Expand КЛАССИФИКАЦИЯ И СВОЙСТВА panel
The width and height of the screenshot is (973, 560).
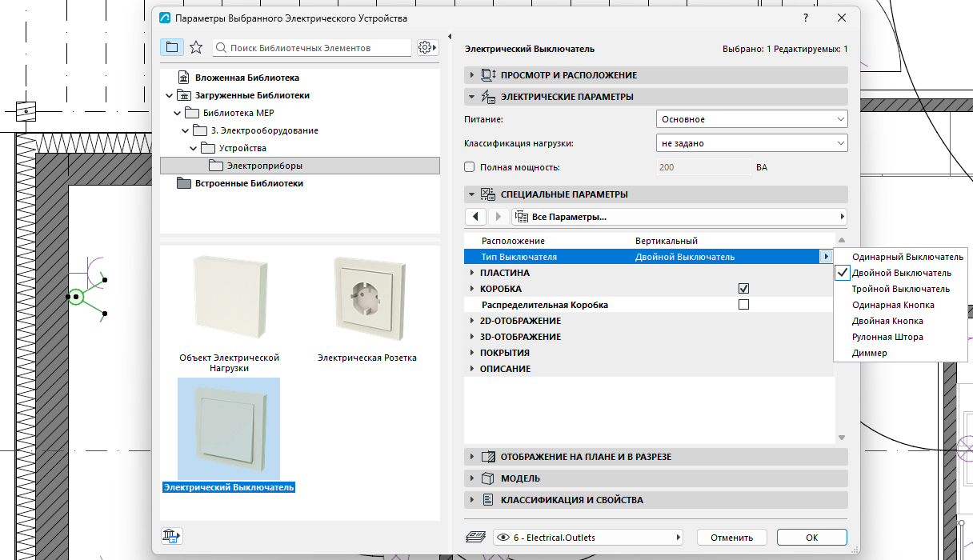[655, 500]
